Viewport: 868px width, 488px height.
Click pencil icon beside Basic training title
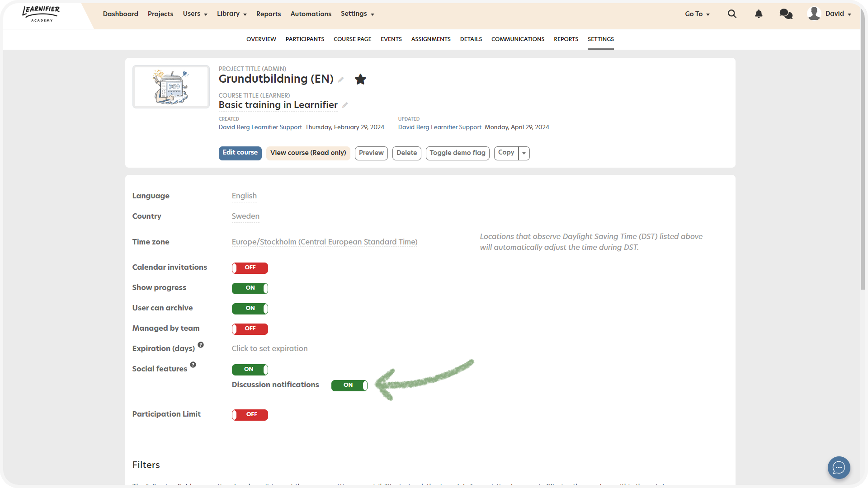point(345,105)
